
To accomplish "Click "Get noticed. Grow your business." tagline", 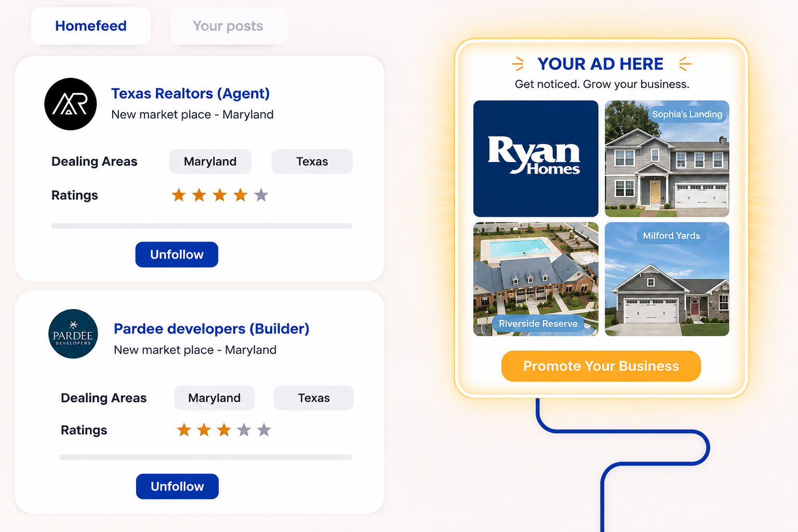I will click(602, 84).
